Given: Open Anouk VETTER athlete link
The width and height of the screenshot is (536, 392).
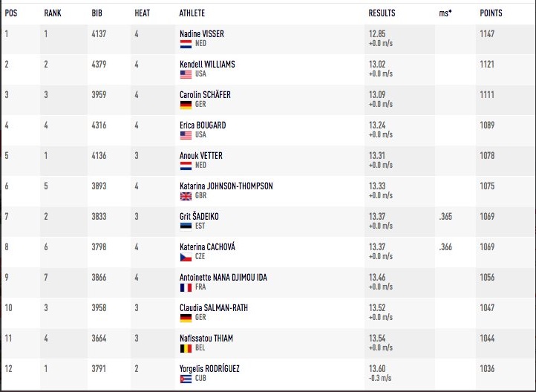Looking at the screenshot, I should [201, 155].
